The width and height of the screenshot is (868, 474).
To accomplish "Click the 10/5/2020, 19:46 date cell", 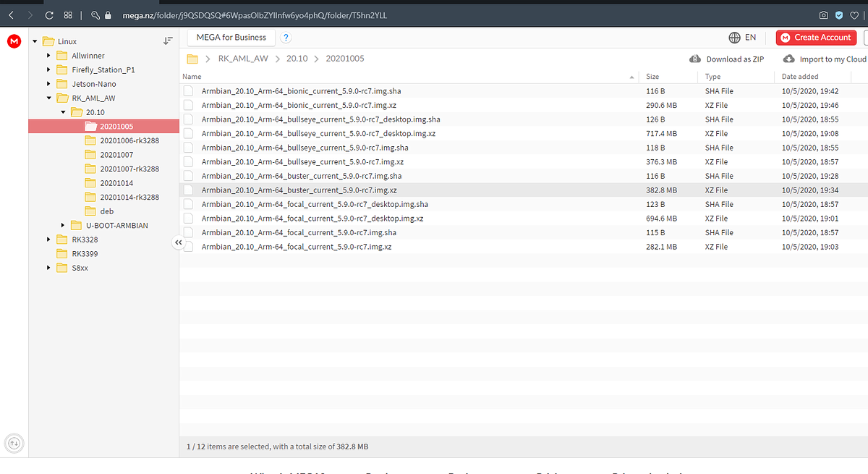I will point(810,106).
